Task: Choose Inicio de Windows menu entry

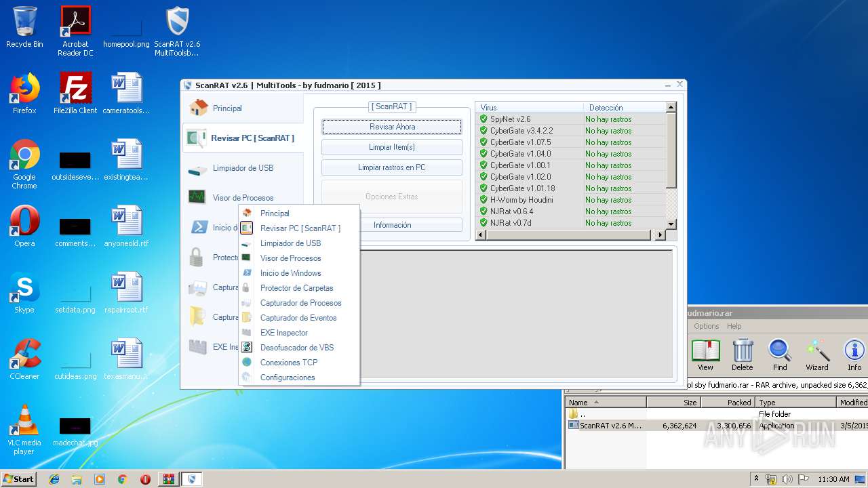Action: click(x=299, y=273)
